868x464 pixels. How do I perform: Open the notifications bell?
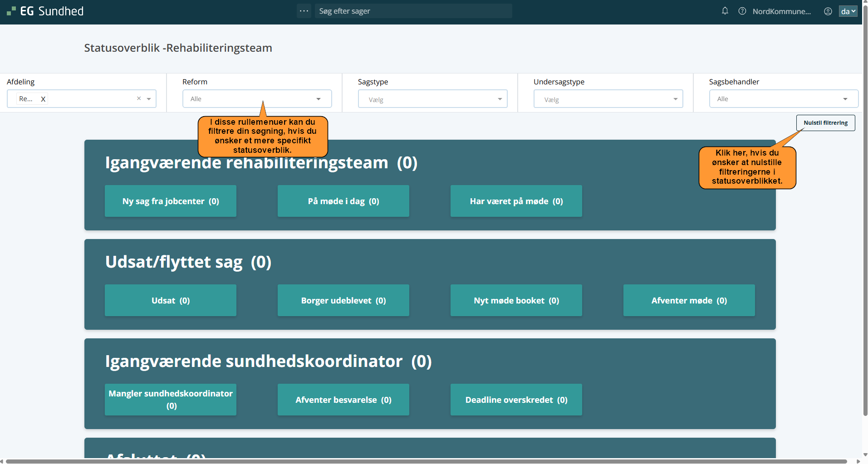click(725, 11)
